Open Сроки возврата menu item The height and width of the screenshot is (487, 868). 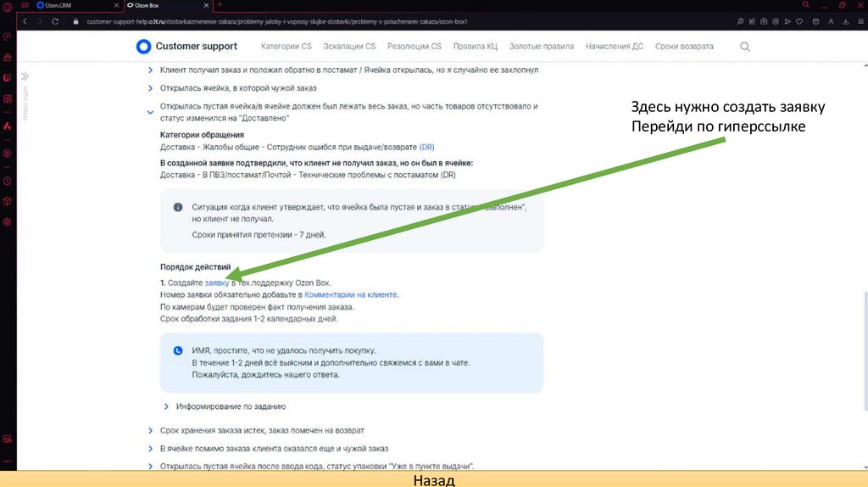(x=684, y=47)
